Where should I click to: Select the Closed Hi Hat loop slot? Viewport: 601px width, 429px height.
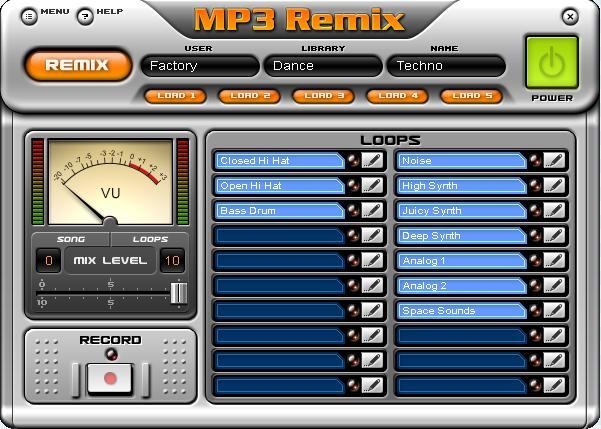tap(279, 160)
